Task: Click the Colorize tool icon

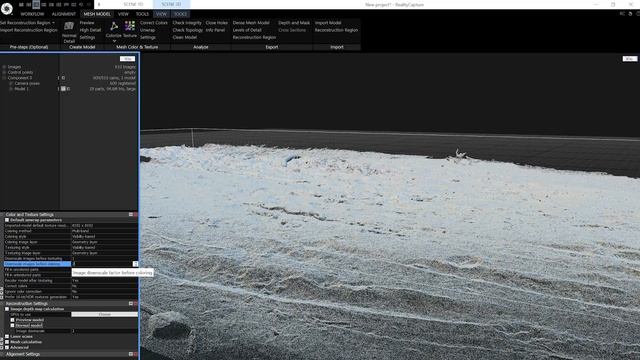Action: tap(114, 27)
